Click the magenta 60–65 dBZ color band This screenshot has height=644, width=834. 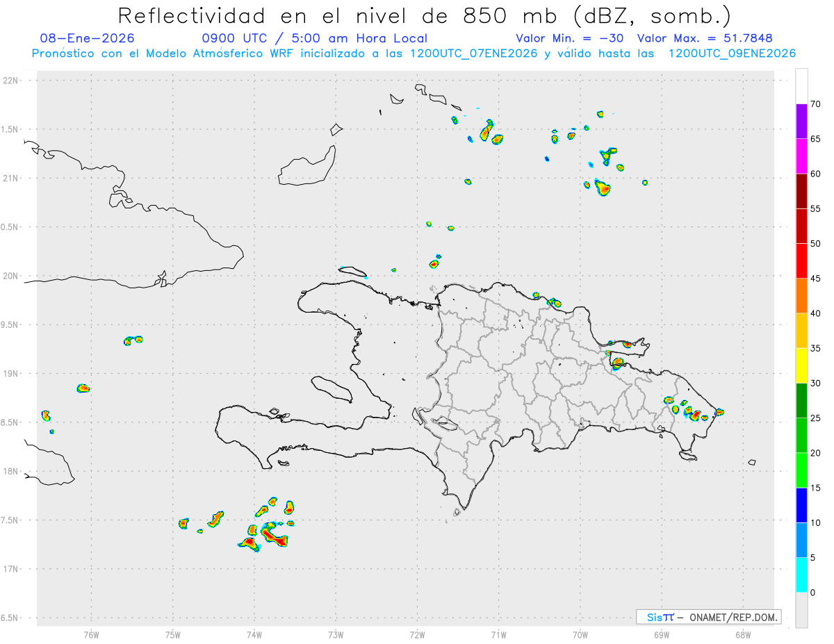point(801,156)
